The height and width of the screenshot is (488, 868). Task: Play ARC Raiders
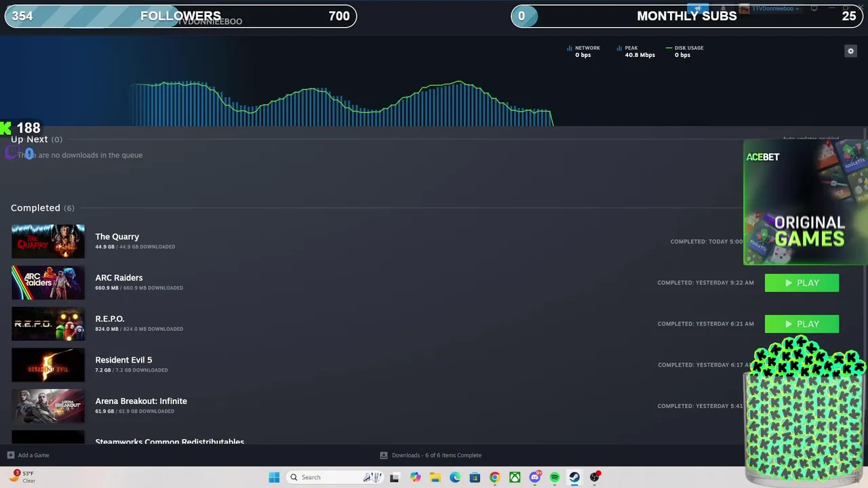pos(802,283)
